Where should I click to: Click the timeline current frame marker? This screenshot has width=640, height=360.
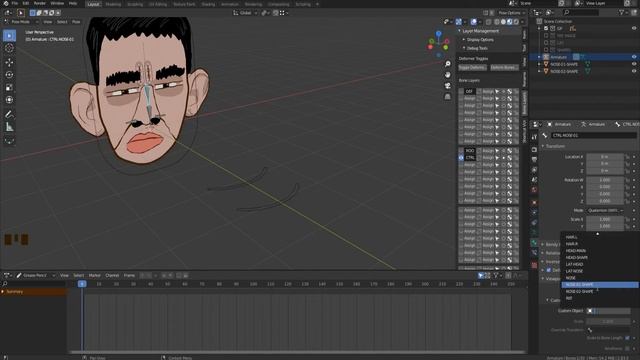click(82, 284)
